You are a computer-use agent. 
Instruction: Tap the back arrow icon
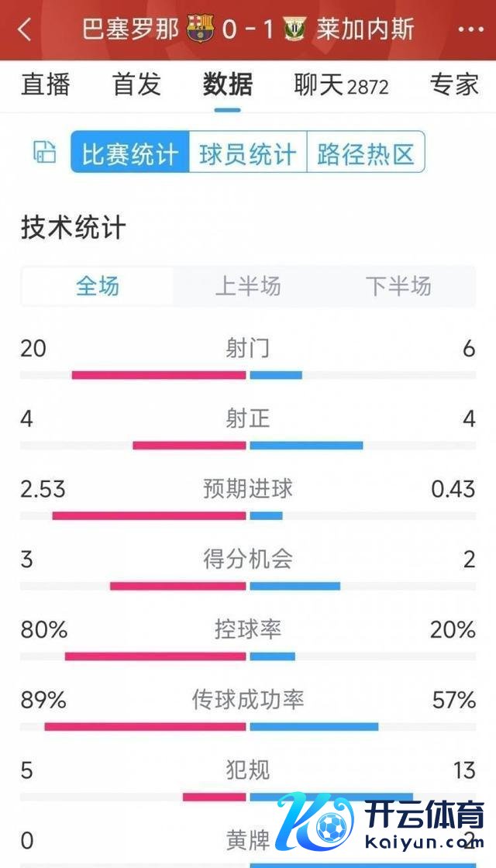tap(25, 30)
